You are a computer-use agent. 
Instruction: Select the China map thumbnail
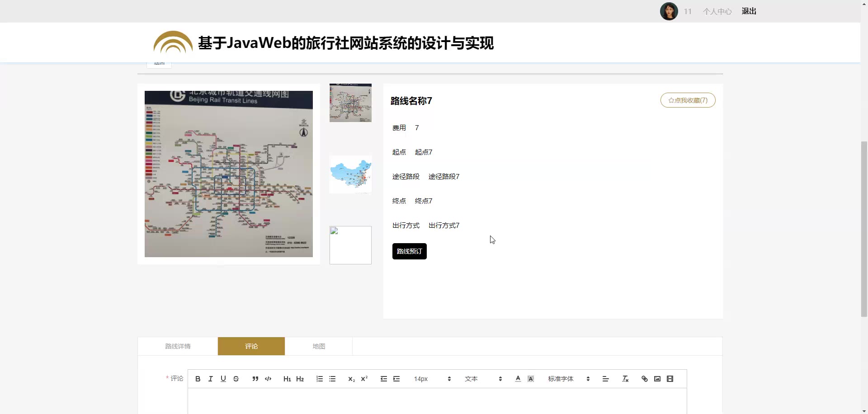[x=350, y=174]
